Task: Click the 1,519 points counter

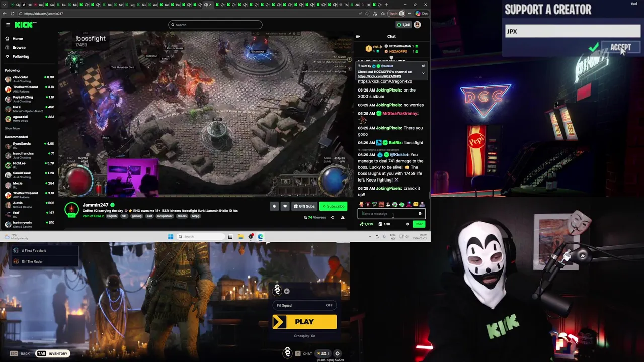Action: (367, 224)
